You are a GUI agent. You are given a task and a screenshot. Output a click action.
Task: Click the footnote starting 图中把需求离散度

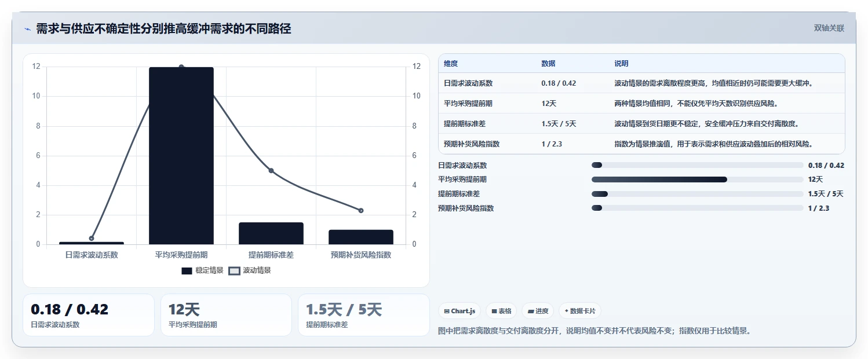point(595,331)
